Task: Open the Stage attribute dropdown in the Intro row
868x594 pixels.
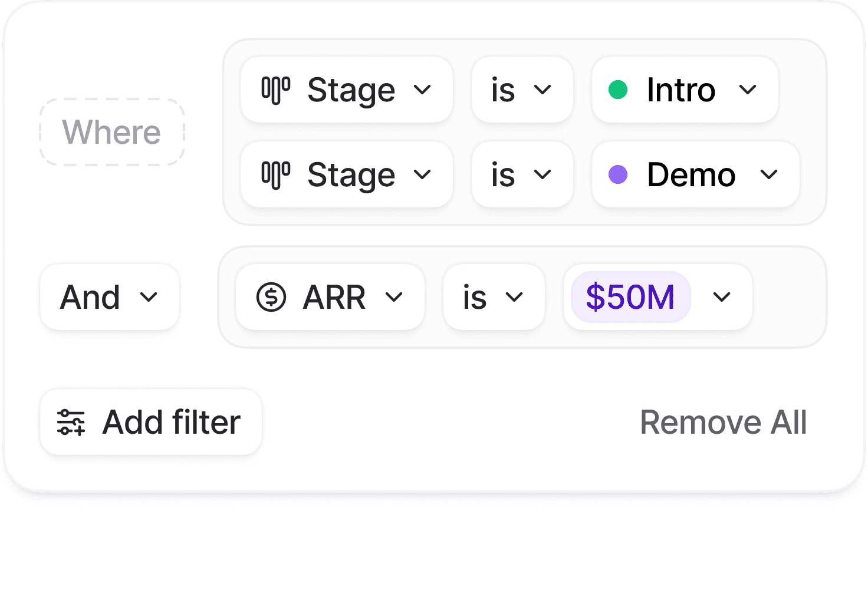Action: pyautogui.click(x=347, y=90)
